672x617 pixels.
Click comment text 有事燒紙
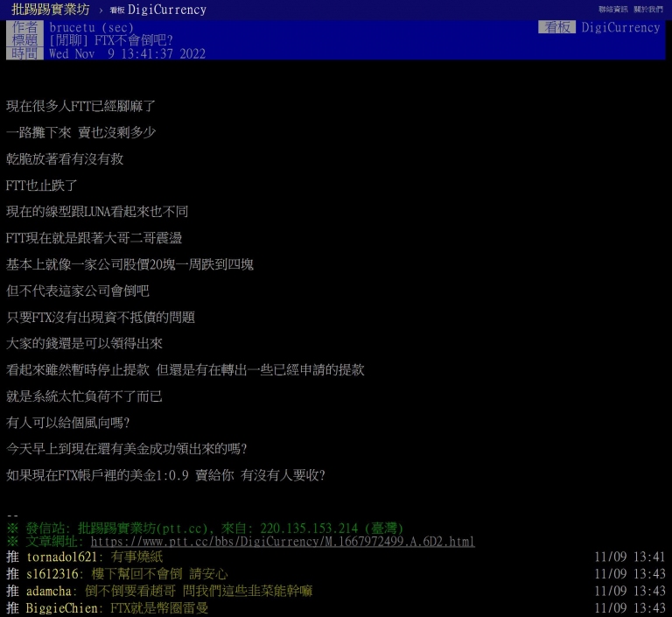click(136, 557)
